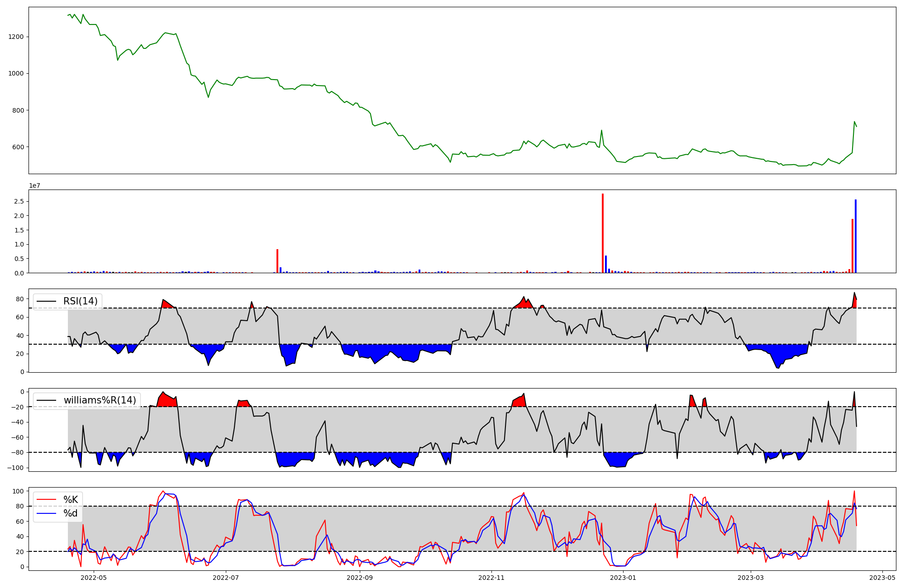
Task: Click the 2022-05 date tick label
Action: (x=94, y=578)
